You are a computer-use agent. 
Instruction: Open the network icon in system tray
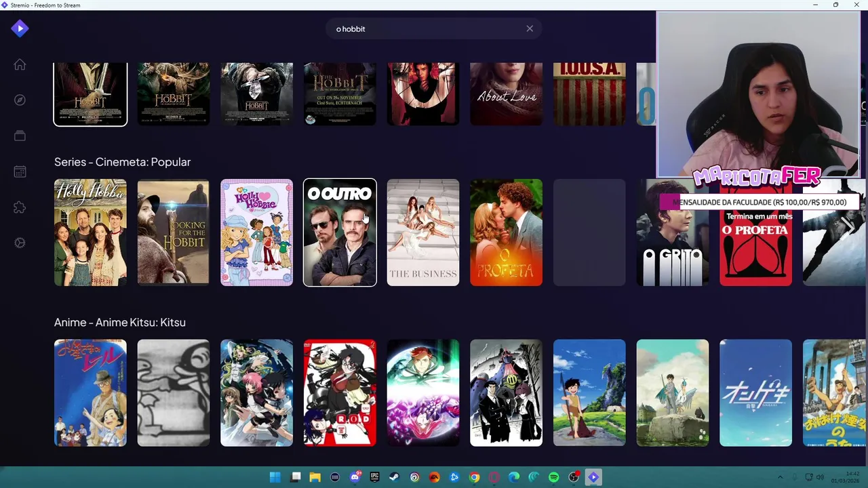pos(809,477)
